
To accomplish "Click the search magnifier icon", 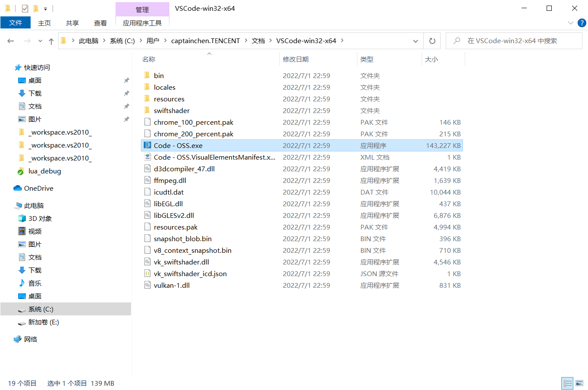I will pos(457,41).
